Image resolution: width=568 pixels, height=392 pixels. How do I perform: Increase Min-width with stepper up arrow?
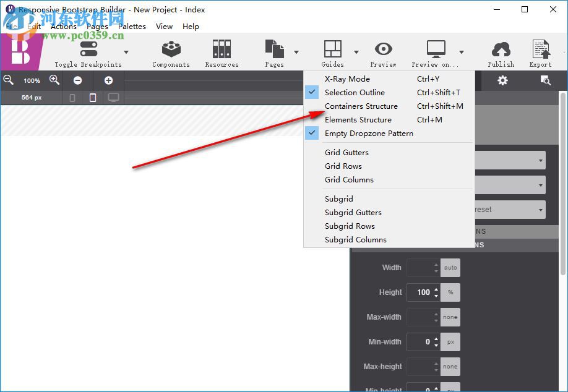point(436,338)
